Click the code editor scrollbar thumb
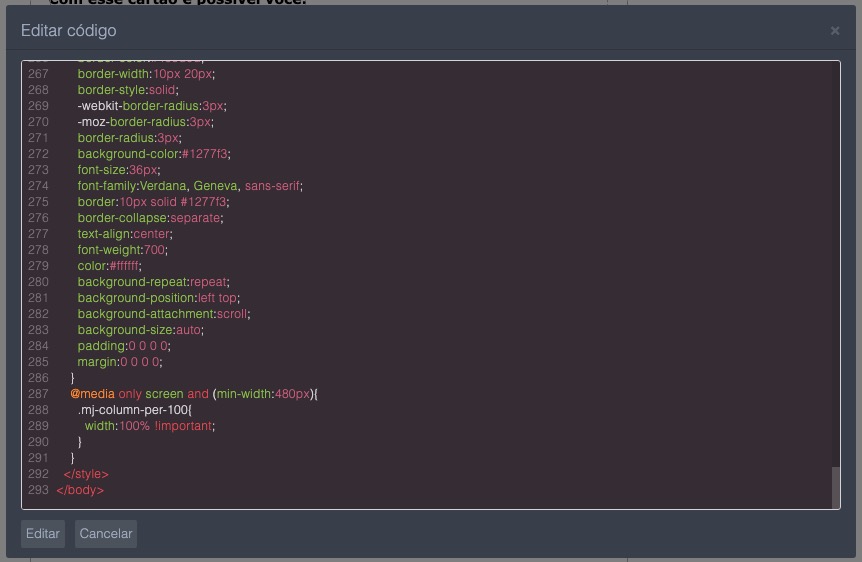862x562 pixels. 836,487
